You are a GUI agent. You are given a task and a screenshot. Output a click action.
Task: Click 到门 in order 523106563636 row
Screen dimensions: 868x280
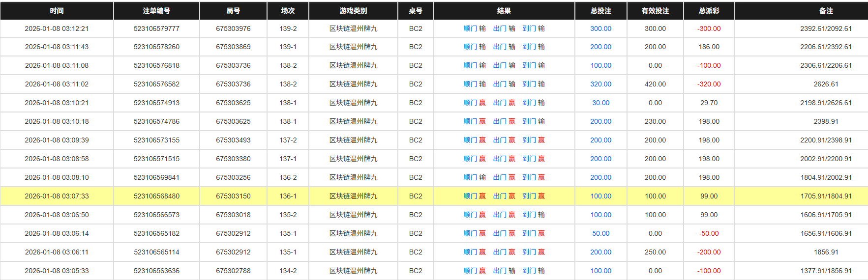(x=529, y=271)
